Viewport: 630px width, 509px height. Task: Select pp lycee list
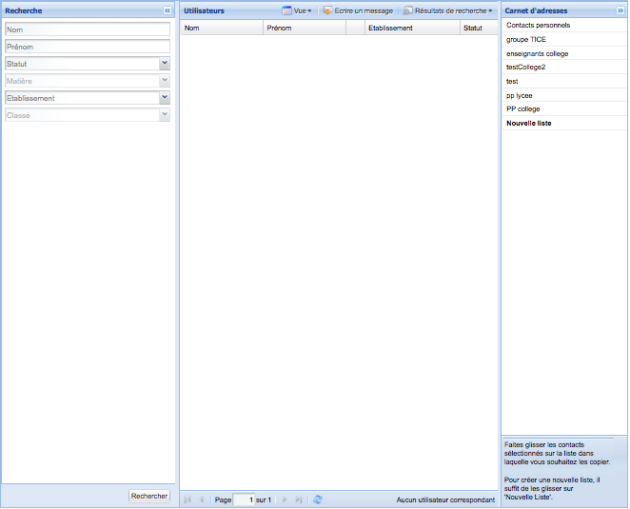(564, 95)
